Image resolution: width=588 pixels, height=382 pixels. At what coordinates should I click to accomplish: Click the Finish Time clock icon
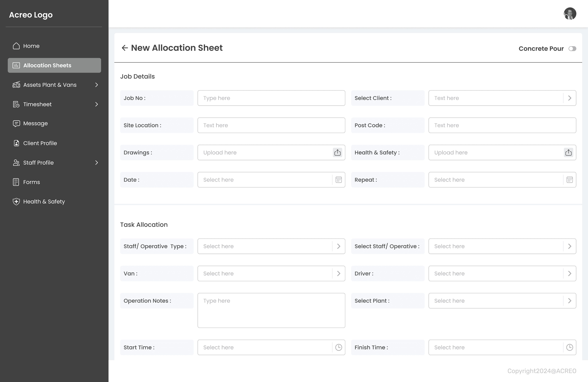pyautogui.click(x=569, y=347)
